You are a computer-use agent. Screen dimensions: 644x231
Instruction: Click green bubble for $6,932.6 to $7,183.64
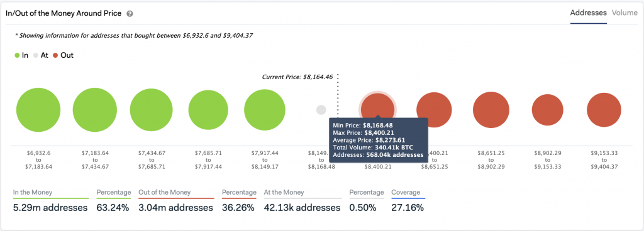tap(38, 110)
